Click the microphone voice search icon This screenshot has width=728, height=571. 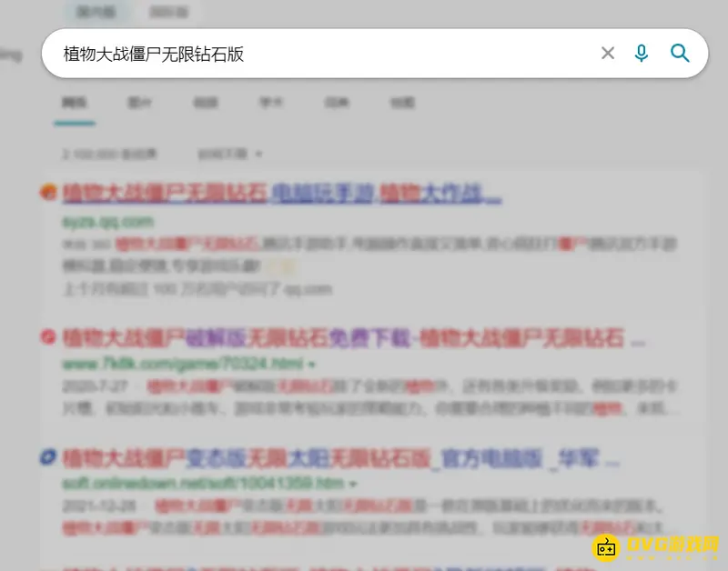tap(642, 53)
